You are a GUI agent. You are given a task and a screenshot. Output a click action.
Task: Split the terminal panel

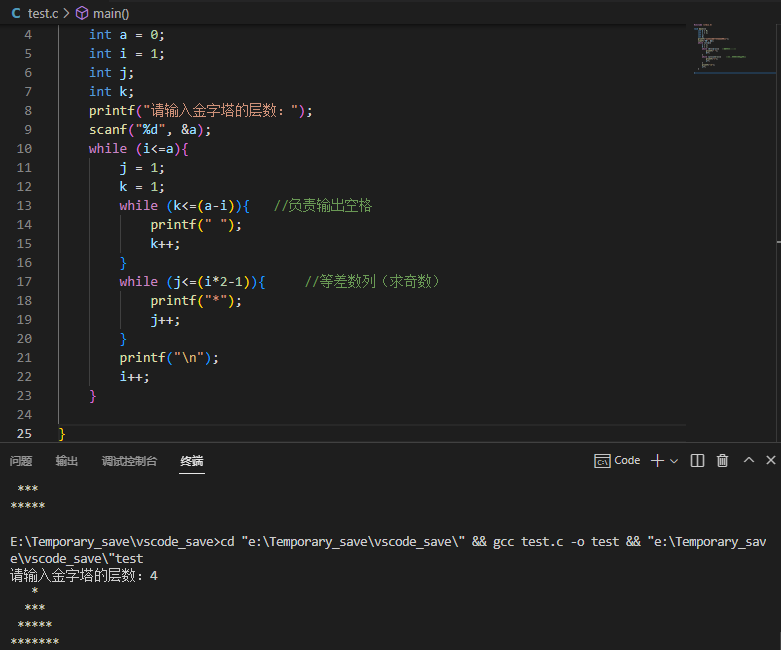point(697,460)
